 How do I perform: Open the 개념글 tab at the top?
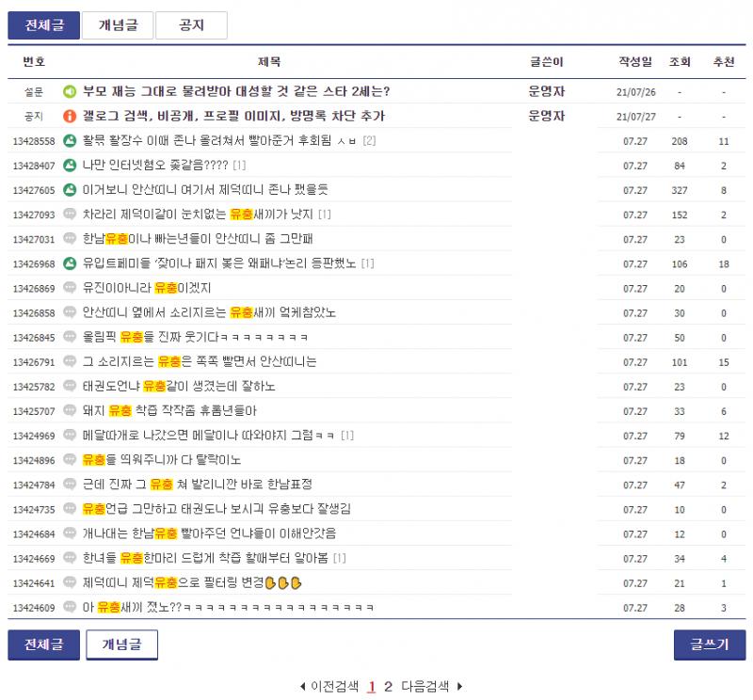pos(118,25)
